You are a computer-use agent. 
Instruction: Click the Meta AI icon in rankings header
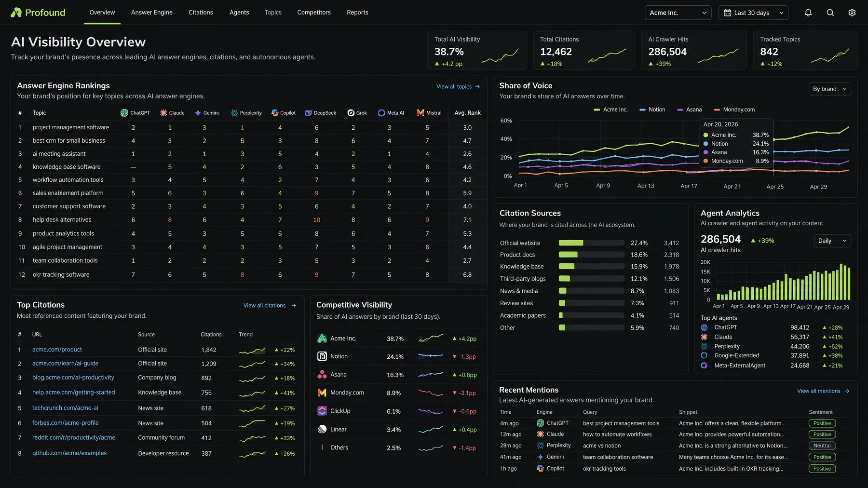[381, 113]
